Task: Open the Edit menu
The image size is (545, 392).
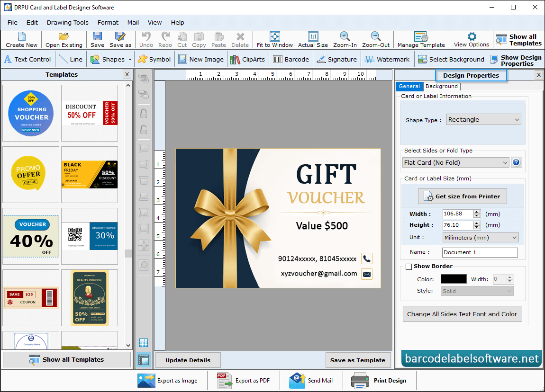Action: coord(32,23)
